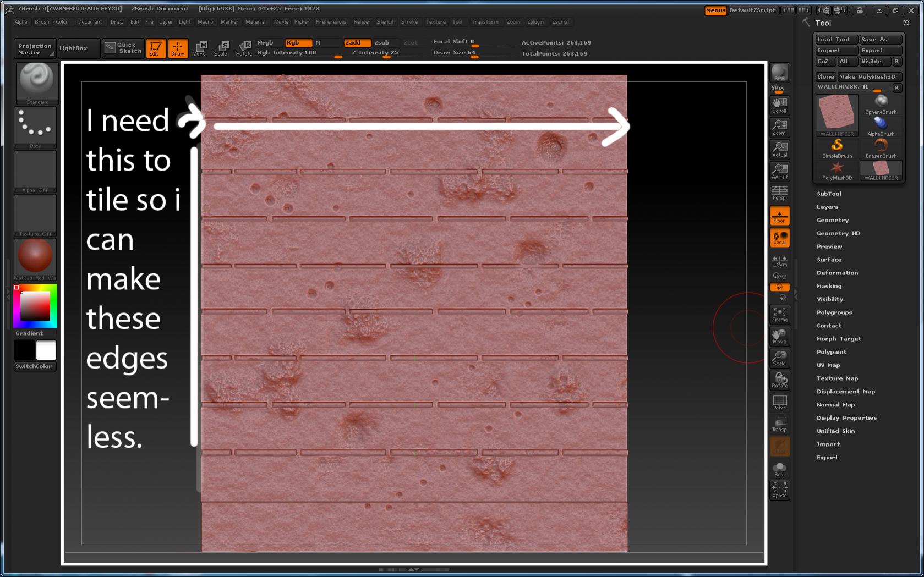This screenshot has height=577, width=924.
Task: Click the Load Tool button
Action: 835,39
